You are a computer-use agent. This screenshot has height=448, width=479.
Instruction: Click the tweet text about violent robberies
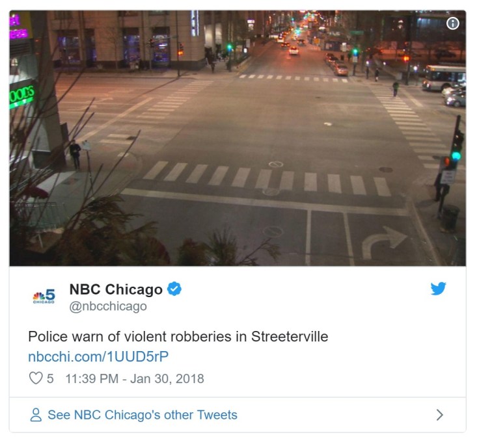(x=178, y=337)
